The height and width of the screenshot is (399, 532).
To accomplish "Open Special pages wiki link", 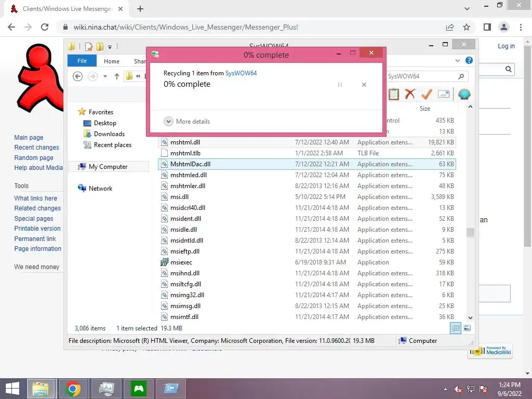I will pos(34,219).
